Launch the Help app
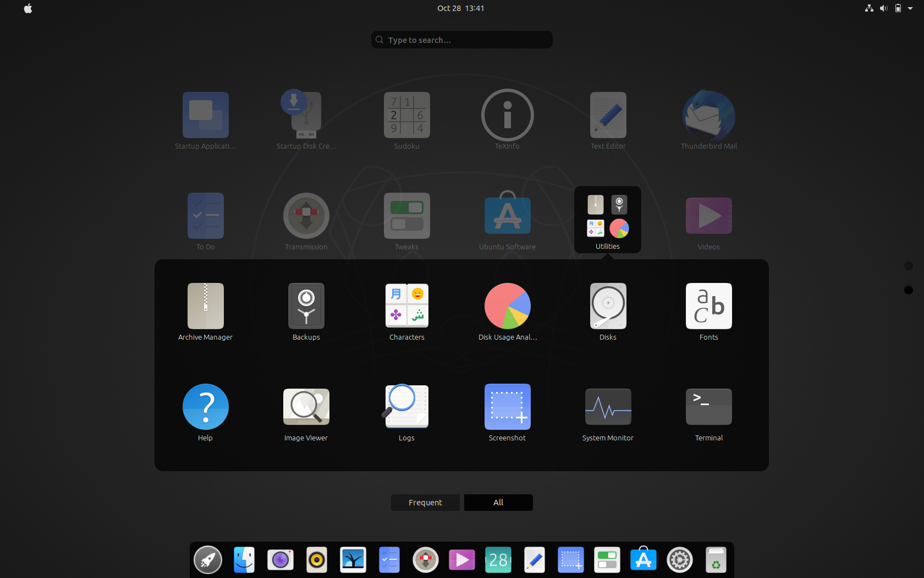The height and width of the screenshot is (578, 924). [x=205, y=412]
